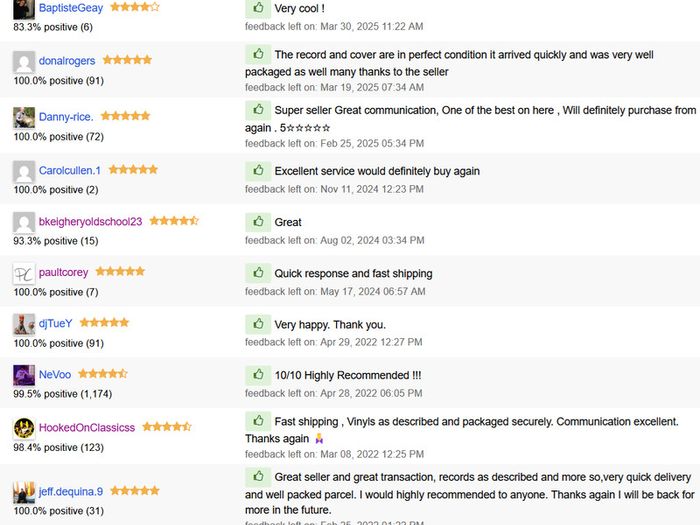Screen dimensions: 700x525
Task: Click NeVoo username link
Action: 55,375
